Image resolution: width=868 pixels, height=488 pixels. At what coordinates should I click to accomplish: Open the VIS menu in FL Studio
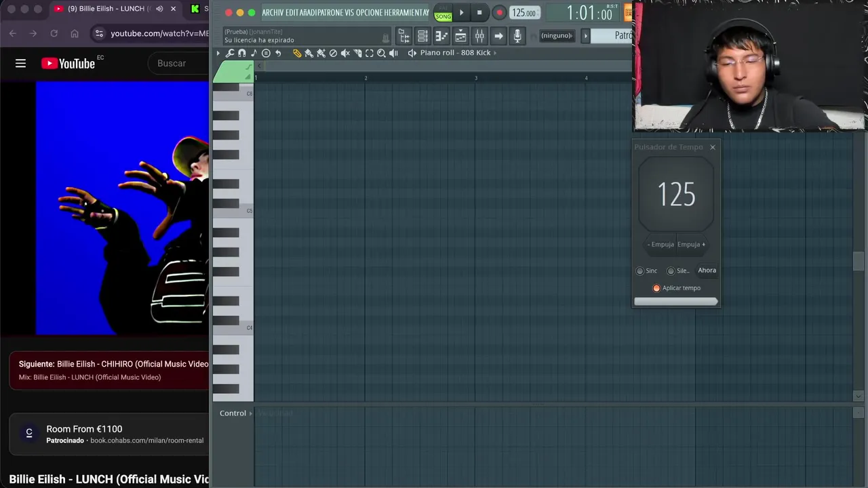[x=350, y=13]
